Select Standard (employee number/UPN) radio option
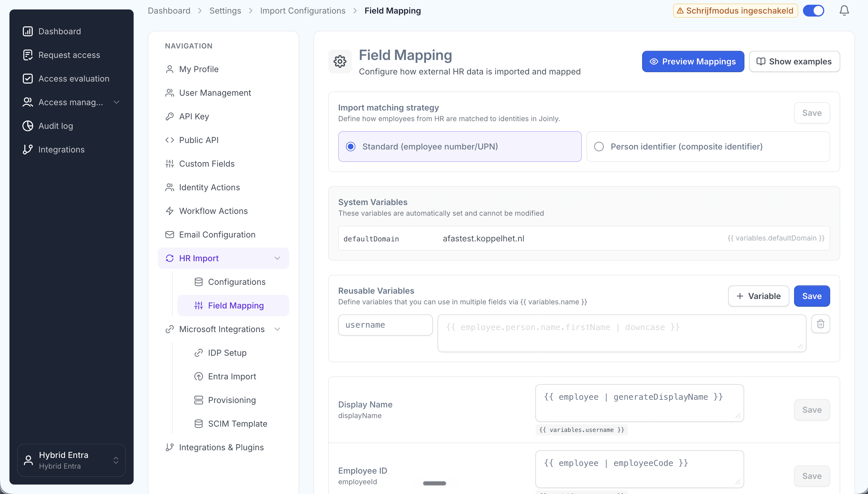 point(460,147)
